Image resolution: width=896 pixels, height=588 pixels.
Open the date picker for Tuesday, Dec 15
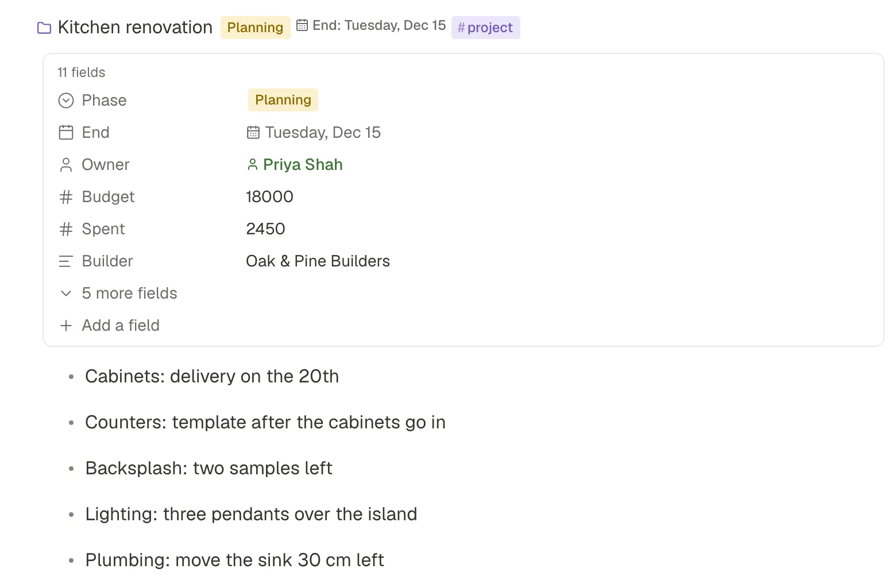(314, 133)
